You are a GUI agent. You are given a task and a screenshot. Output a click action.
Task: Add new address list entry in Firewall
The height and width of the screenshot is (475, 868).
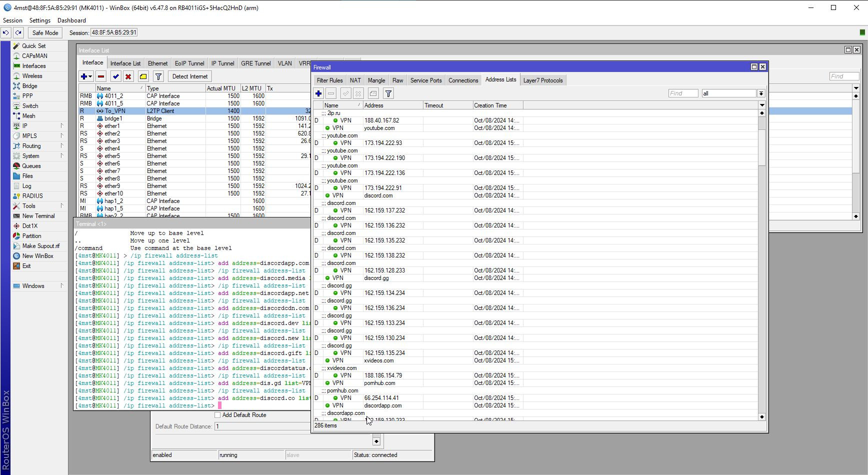pyautogui.click(x=318, y=93)
